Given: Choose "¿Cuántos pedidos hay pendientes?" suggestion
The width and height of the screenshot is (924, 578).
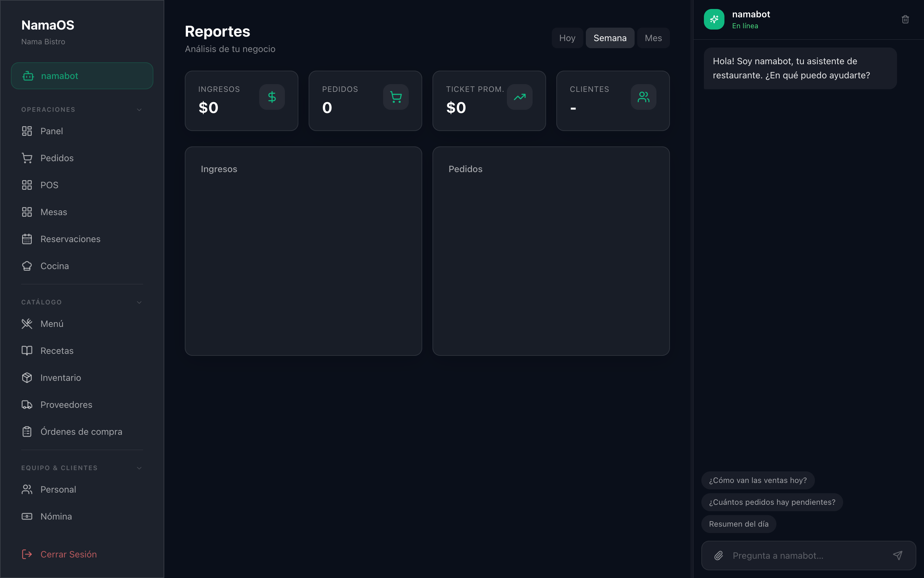Looking at the screenshot, I should click(x=772, y=502).
